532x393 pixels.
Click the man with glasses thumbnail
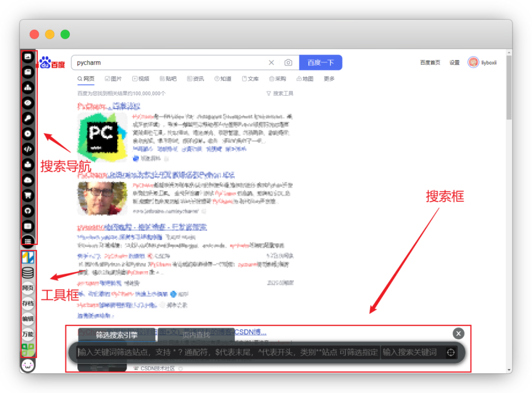point(102,198)
